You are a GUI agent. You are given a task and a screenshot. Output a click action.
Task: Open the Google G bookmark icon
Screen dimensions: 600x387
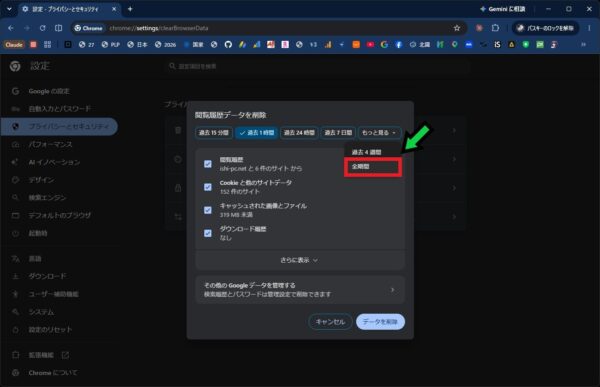[384, 45]
